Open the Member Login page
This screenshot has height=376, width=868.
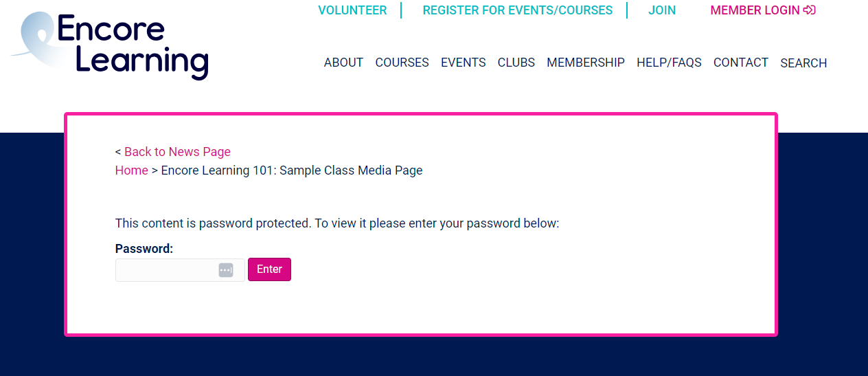[755, 10]
